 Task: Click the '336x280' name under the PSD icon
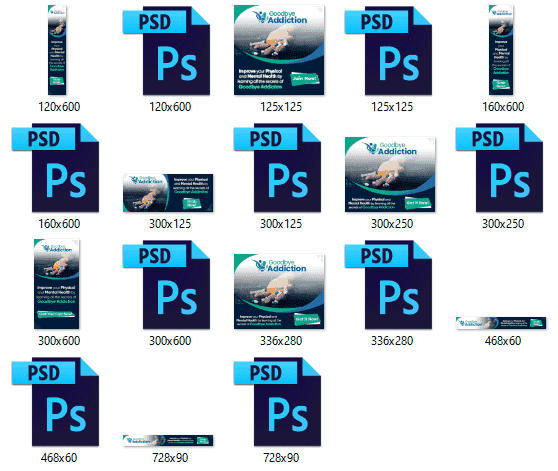392,341
